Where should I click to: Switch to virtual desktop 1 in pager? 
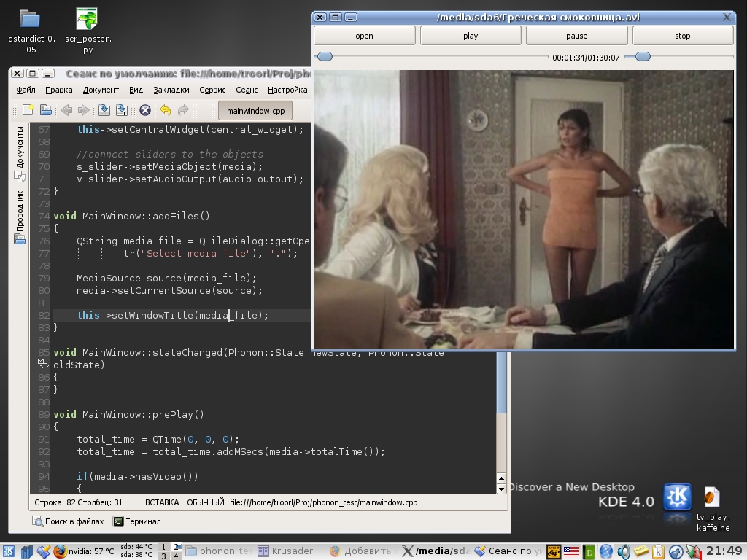coord(164,547)
